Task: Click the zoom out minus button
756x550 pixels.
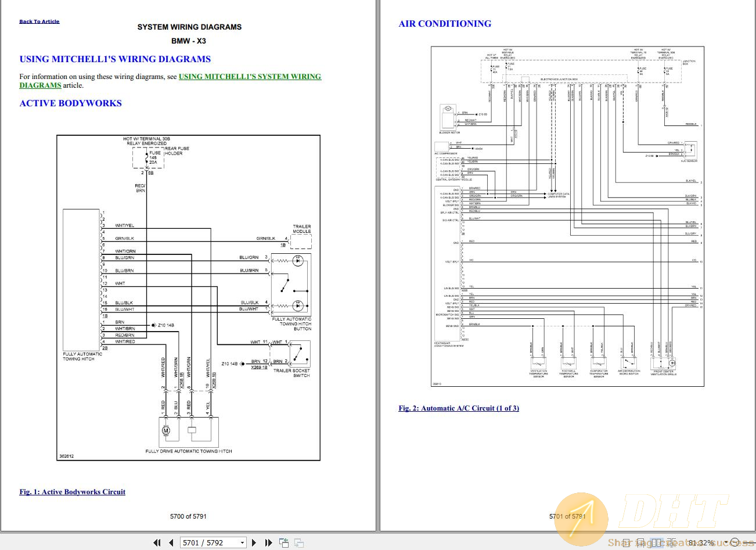Action: pyautogui.click(x=734, y=542)
